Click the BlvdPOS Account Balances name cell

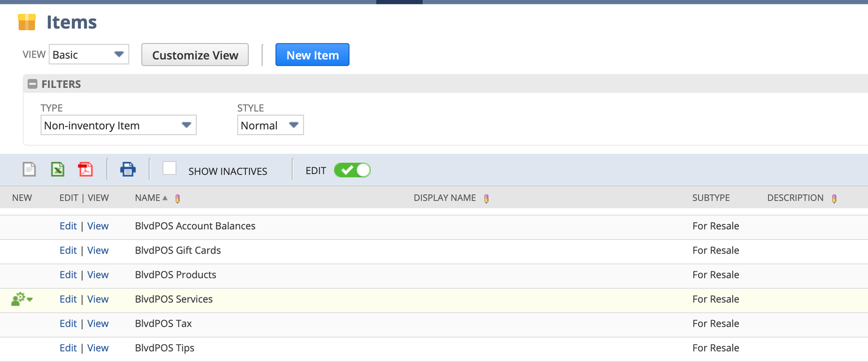(195, 226)
